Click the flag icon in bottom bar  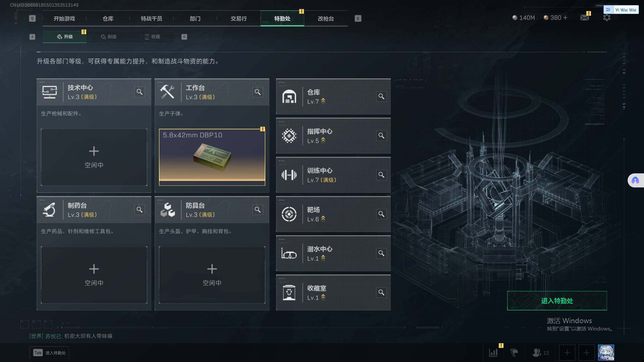(x=514, y=353)
